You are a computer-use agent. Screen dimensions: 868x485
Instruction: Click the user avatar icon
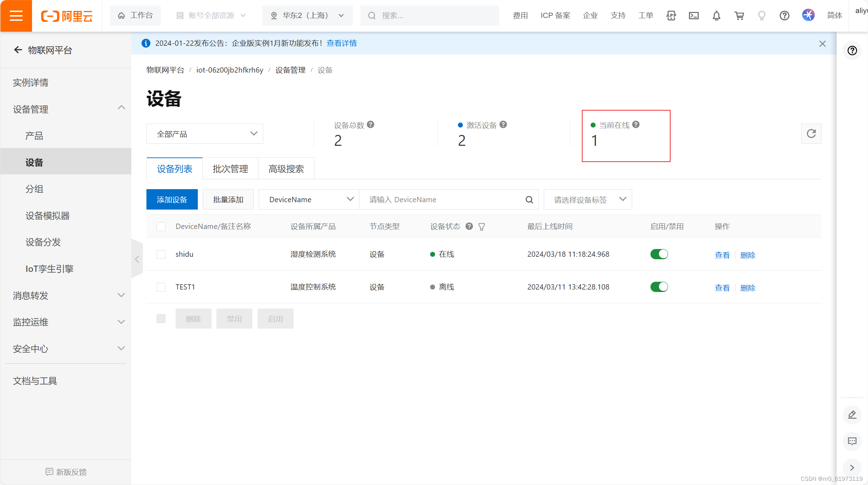click(808, 15)
